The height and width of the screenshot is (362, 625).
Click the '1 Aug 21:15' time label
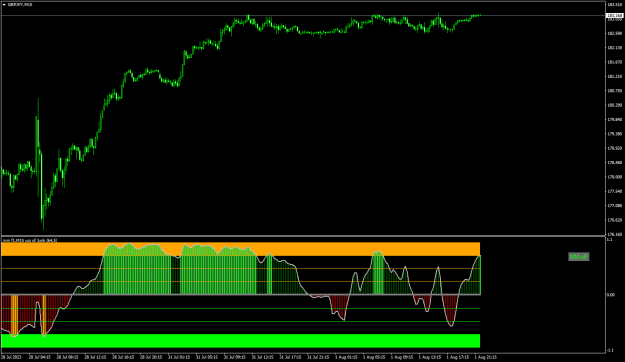485,357
